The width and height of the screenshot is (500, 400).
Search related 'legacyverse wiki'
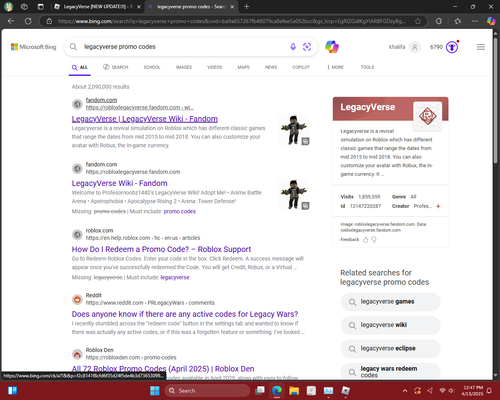[x=390, y=325]
